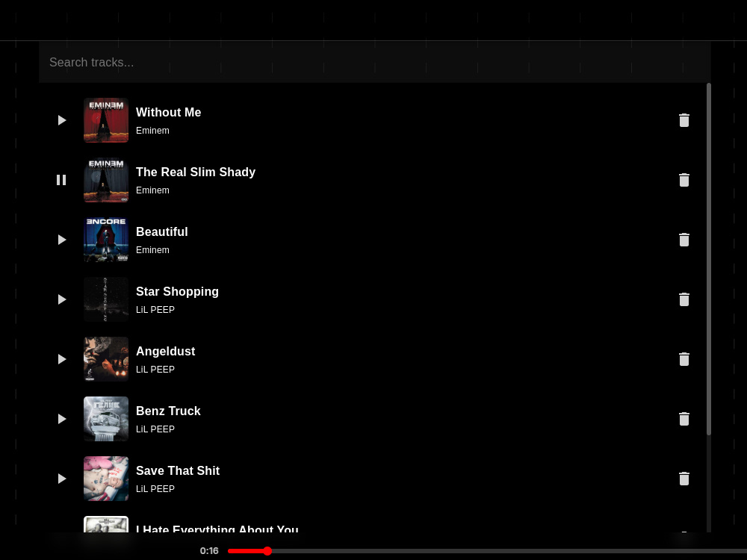
Task: Click artist LiL PEEP under Star Shopping
Action: click(155, 310)
